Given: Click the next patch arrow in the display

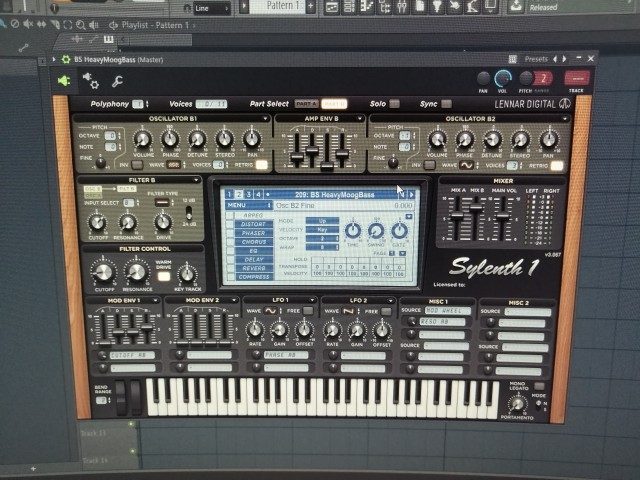Looking at the screenshot, I should tap(411, 195).
